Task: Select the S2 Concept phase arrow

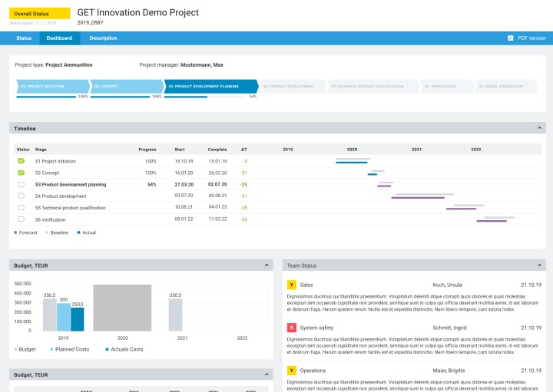Action: pos(127,86)
